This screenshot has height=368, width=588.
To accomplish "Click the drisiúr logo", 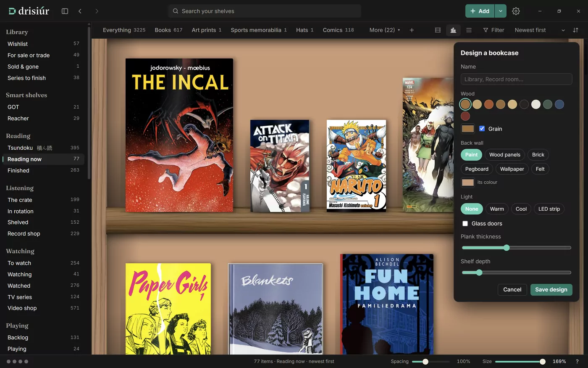I will tap(29, 11).
